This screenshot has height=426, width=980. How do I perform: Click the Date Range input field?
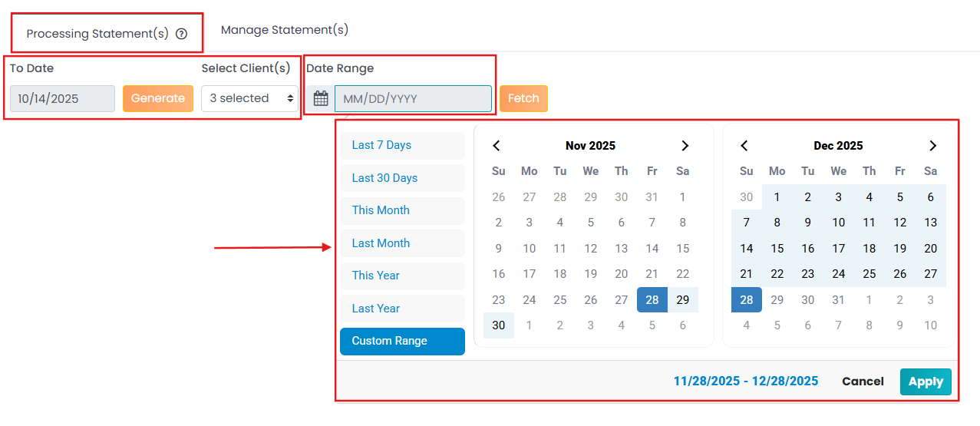click(x=413, y=99)
